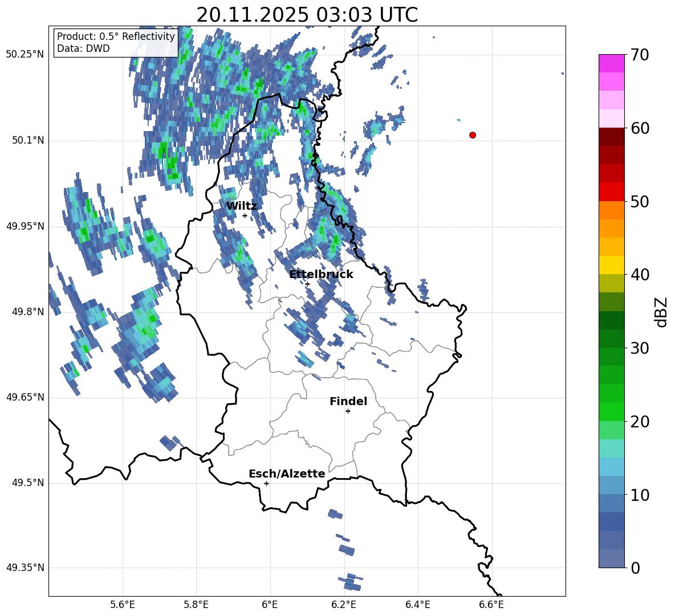Click the Esch/Alzette city label
This screenshot has width=675, height=616.
(x=287, y=474)
